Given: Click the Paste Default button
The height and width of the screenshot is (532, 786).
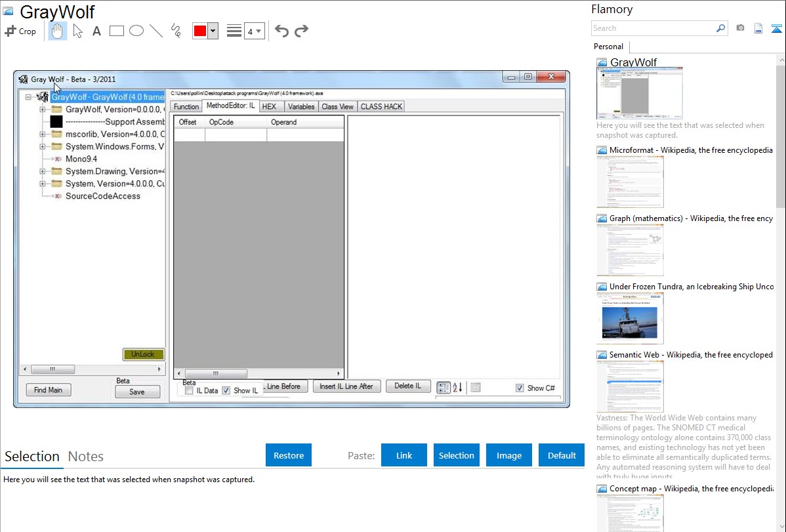Looking at the screenshot, I should pos(562,455).
